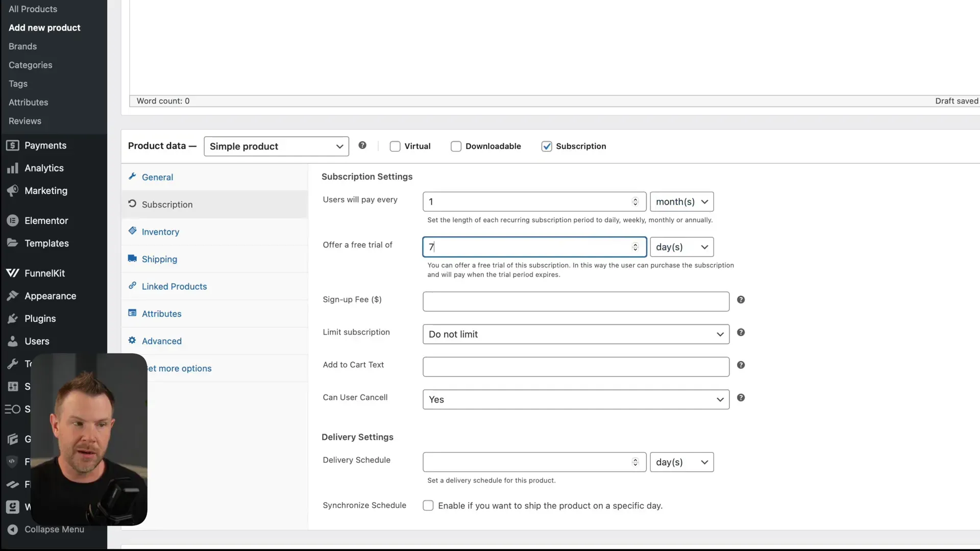Enable the Downloadable checkbox
980x551 pixels.
pos(456,146)
